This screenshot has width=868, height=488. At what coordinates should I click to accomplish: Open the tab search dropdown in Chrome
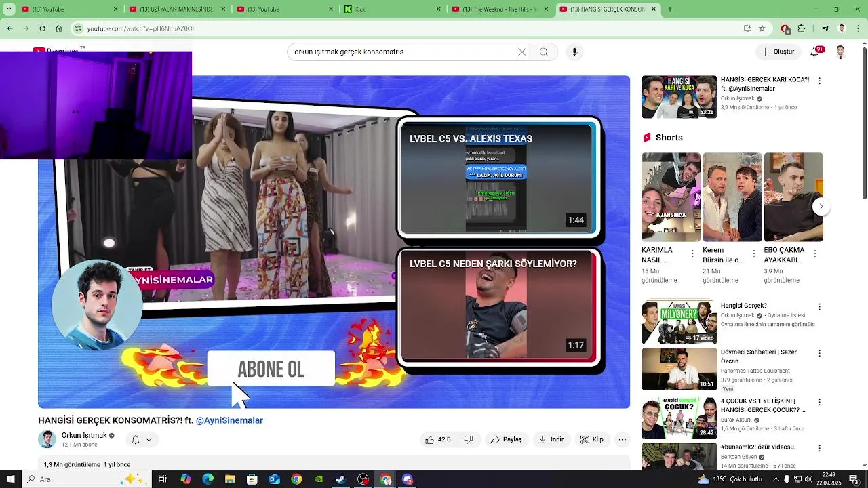click(9, 9)
